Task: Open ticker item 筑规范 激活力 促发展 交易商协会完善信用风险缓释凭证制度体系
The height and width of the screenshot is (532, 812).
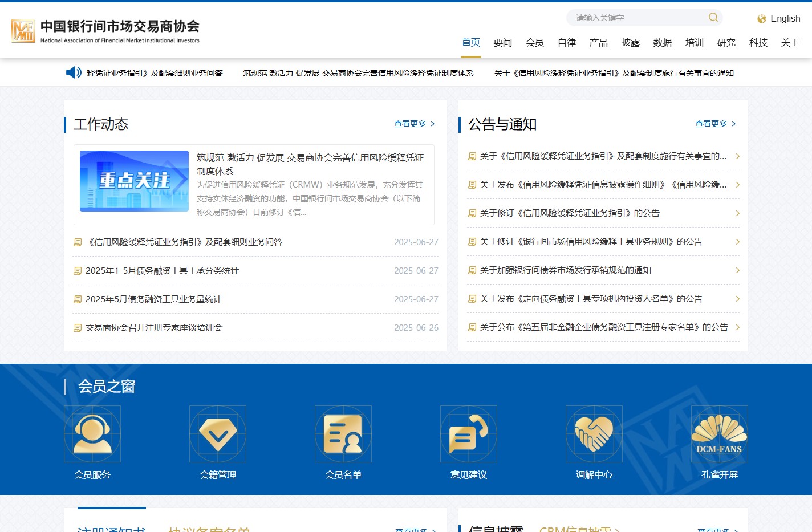Action: point(358,73)
